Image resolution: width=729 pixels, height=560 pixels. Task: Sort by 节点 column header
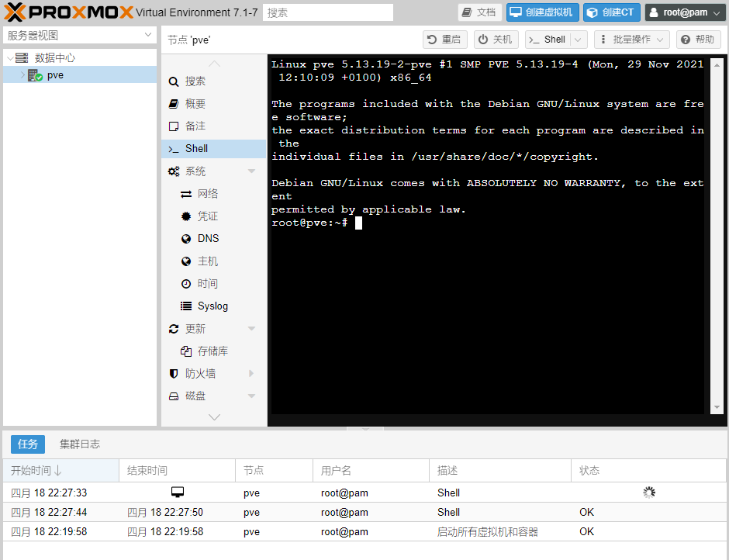point(275,471)
